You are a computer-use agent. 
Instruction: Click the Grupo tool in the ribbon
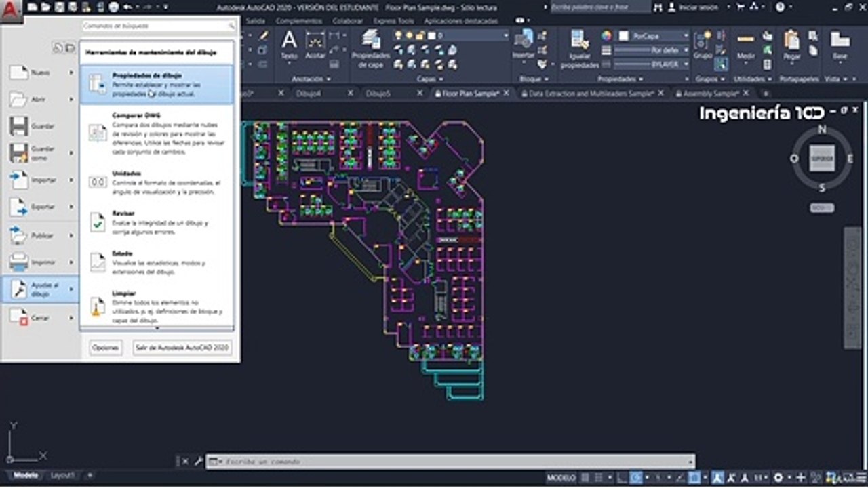[703, 45]
